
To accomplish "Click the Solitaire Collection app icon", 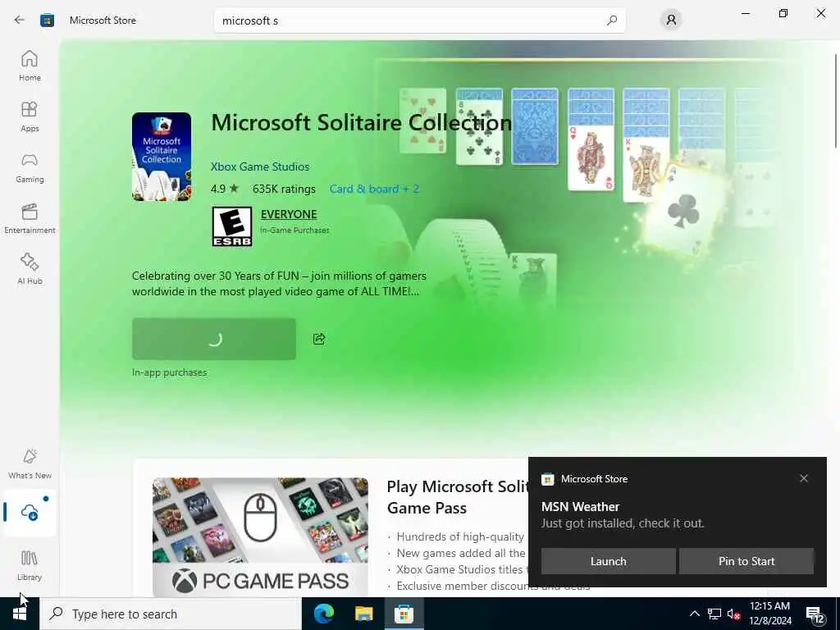I will click(162, 157).
